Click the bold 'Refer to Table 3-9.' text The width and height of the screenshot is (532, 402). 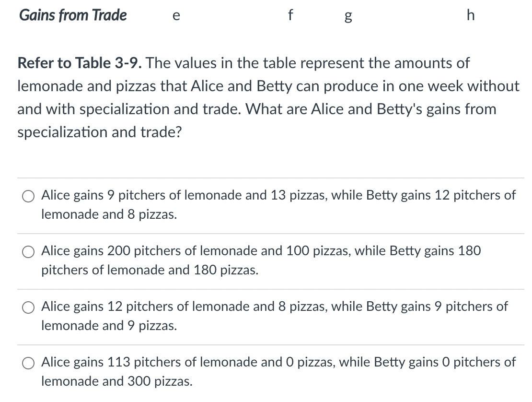click(81, 63)
